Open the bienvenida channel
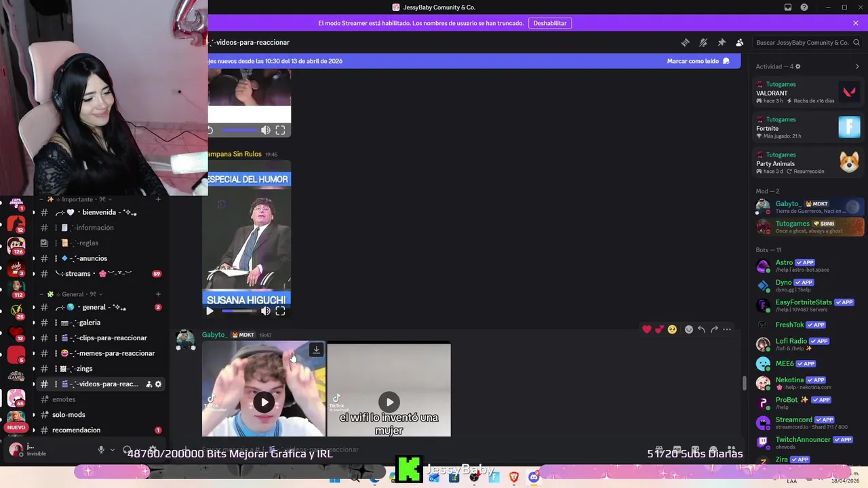The image size is (868, 488). click(x=100, y=212)
